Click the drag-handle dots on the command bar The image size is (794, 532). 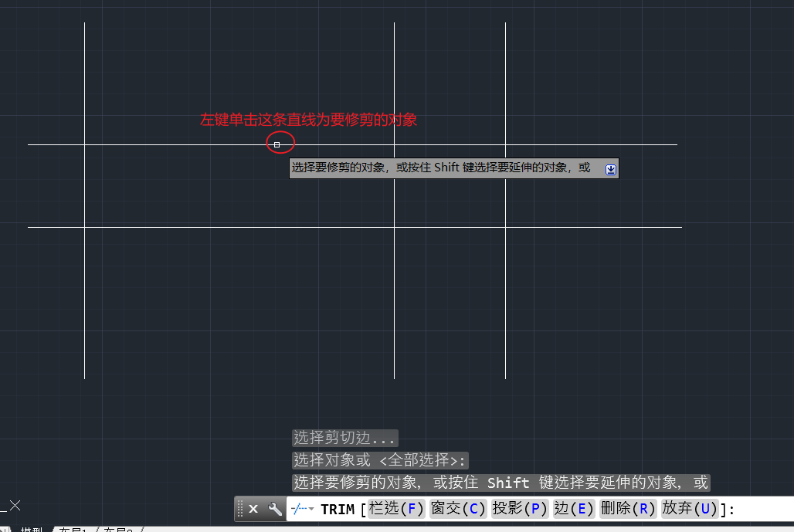point(239,508)
